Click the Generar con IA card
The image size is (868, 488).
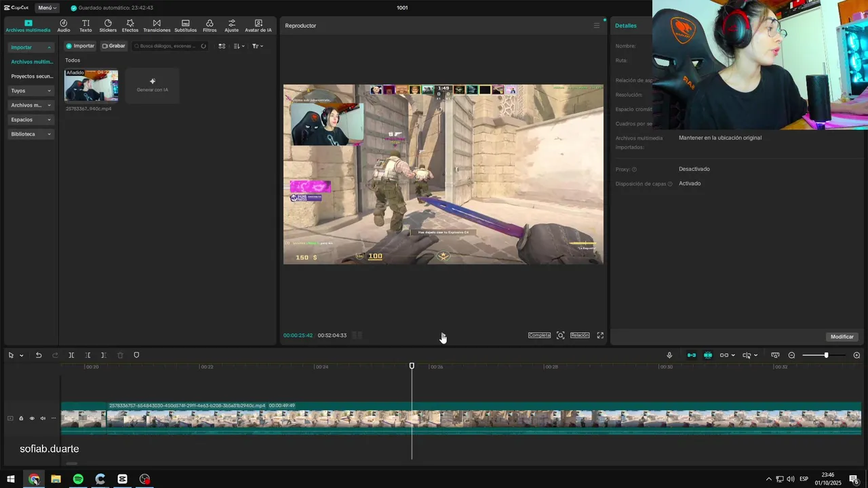pos(153,85)
